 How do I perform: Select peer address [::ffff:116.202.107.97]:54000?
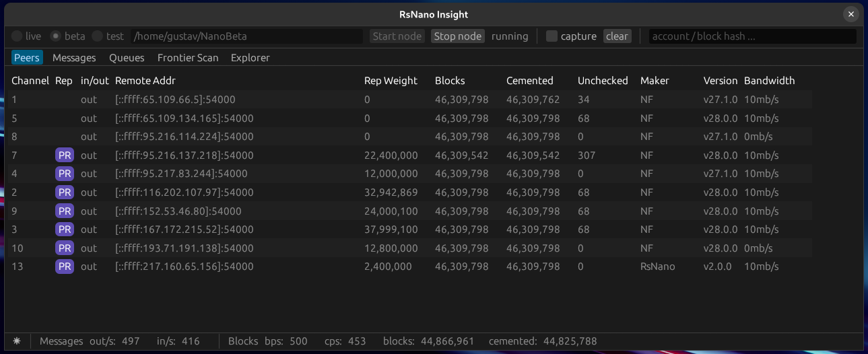(185, 192)
